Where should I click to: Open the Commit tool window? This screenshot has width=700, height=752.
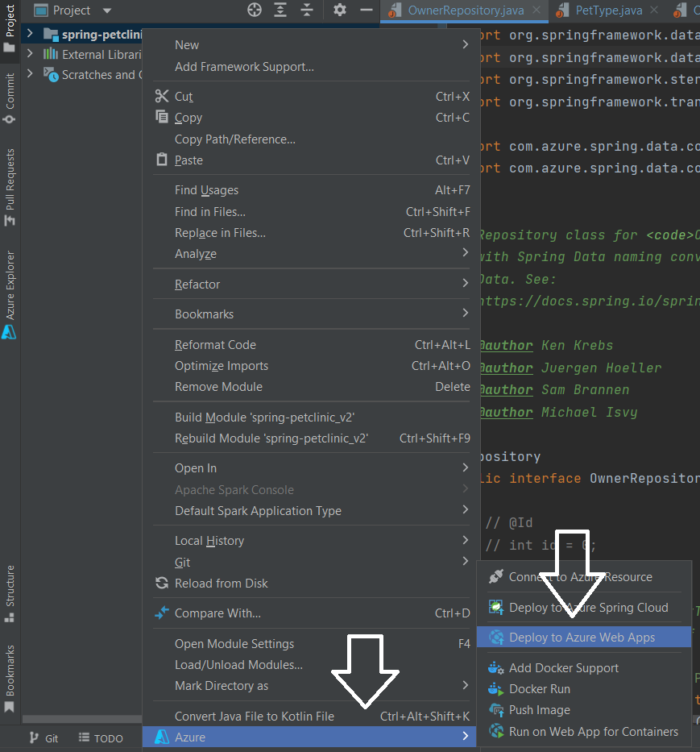(x=10, y=98)
